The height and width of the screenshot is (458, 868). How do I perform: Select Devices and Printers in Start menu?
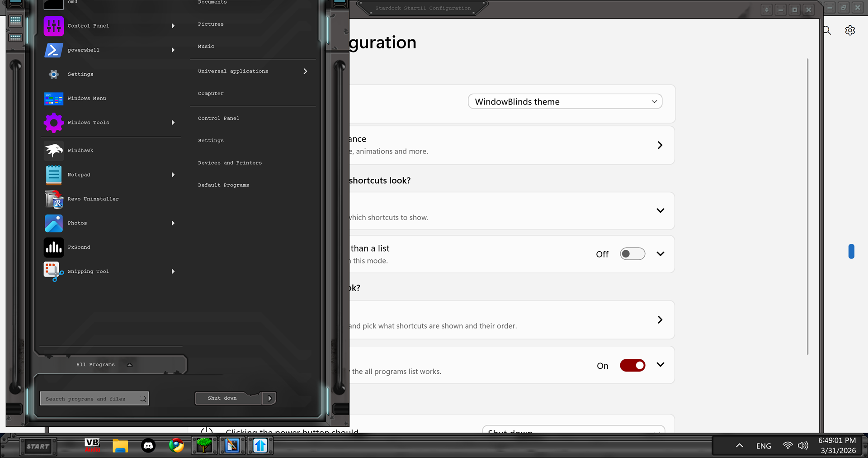(x=230, y=163)
